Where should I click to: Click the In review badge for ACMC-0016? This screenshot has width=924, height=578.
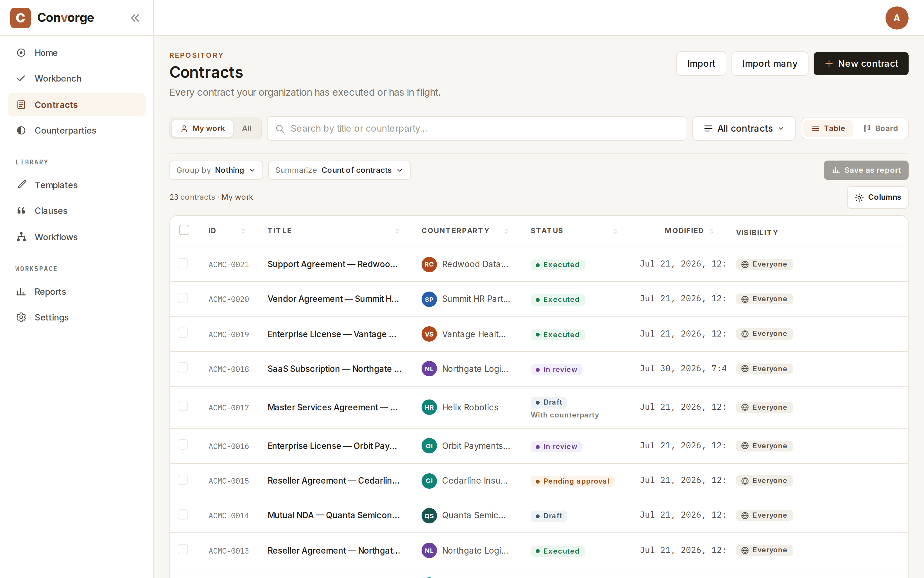coord(556,446)
